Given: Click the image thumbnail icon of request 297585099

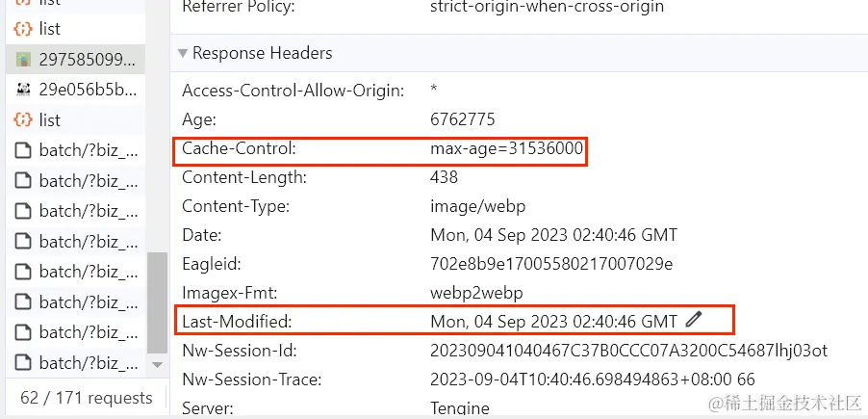Looking at the screenshot, I should [x=23, y=60].
